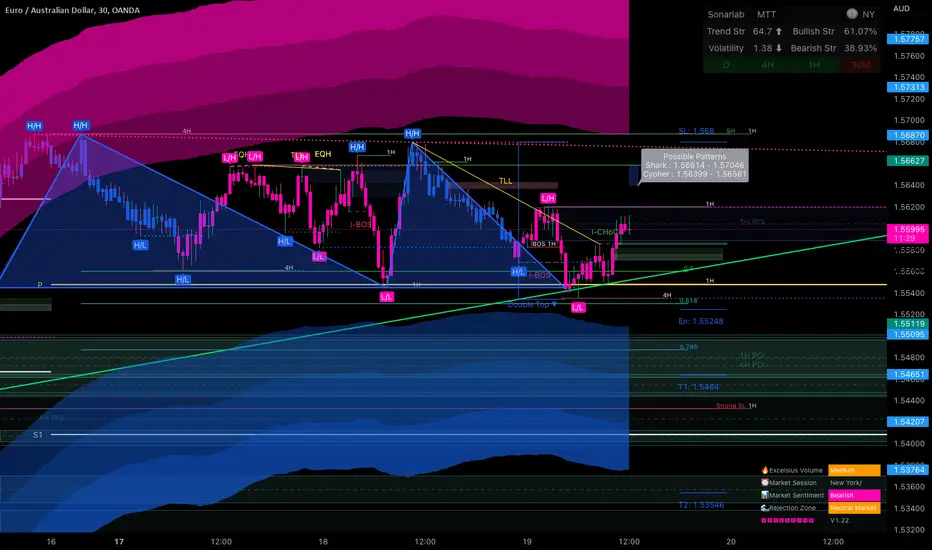The image size is (932, 550).
Task: Click the SL: 1.568 stop loss label
Action: (x=696, y=131)
